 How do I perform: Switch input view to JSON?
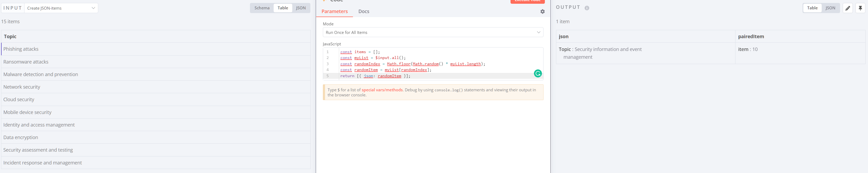[x=301, y=8]
